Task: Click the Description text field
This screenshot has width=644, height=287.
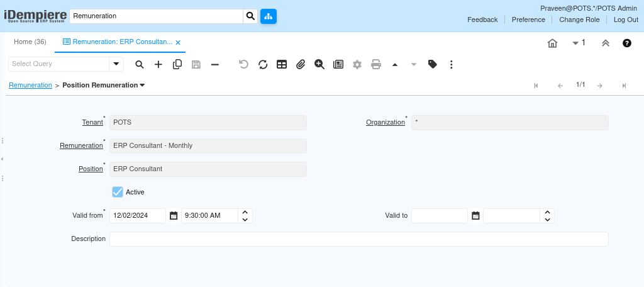Action: [359, 239]
